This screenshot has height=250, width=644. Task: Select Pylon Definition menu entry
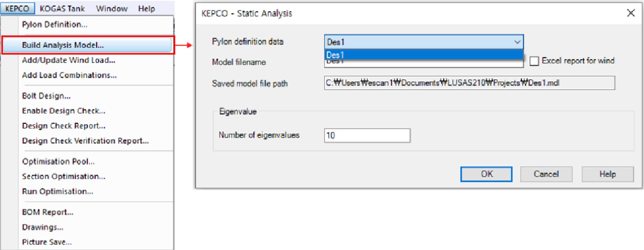click(x=55, y=24)
